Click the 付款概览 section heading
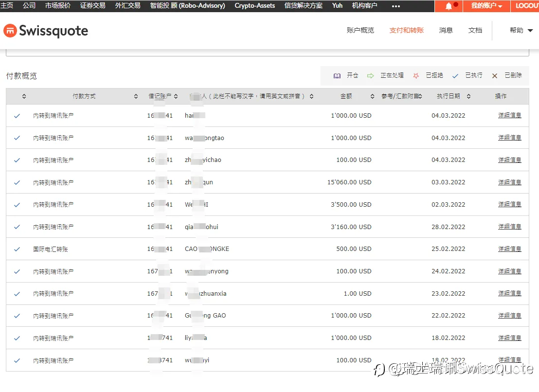Viewport: 539px width, 392px height. pos(21,76)
